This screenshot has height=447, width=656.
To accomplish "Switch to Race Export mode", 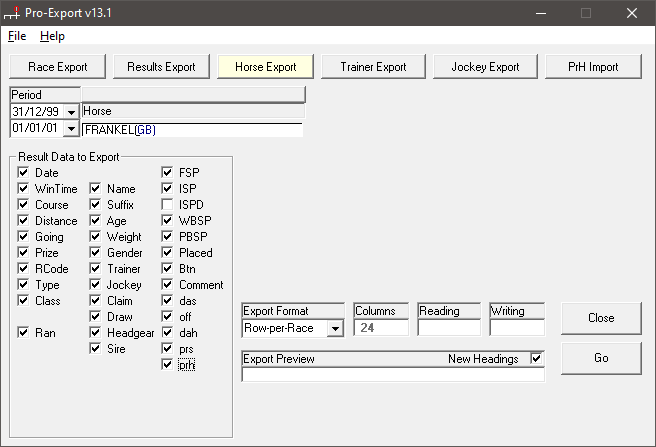I will pyautogui.click(x=58, y=67).
